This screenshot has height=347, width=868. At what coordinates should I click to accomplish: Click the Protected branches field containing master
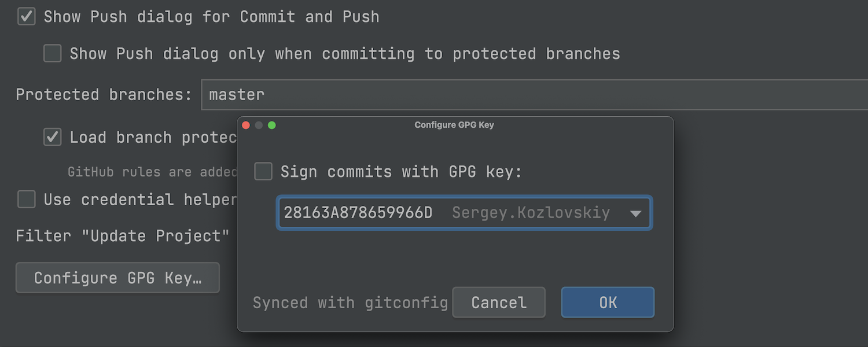(521, 95)
